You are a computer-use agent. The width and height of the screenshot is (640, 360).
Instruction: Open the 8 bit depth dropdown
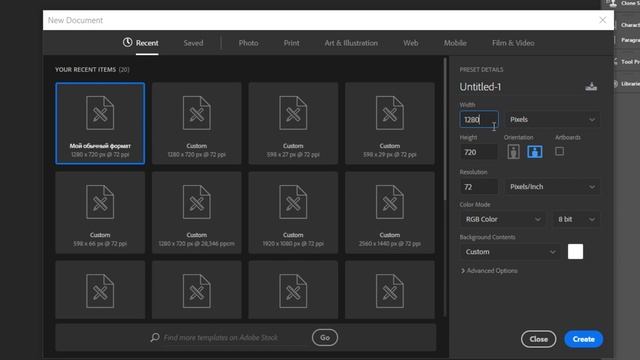576,219
